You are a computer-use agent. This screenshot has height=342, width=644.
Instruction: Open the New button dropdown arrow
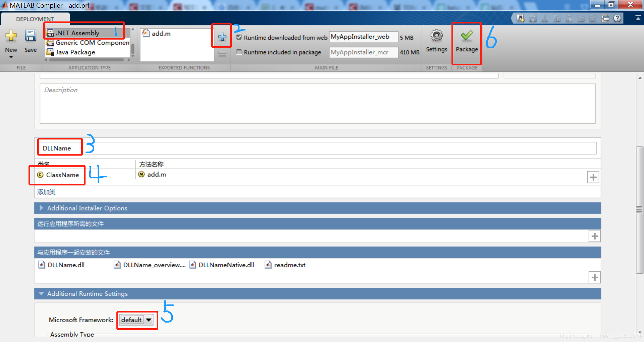pos(11,57)
